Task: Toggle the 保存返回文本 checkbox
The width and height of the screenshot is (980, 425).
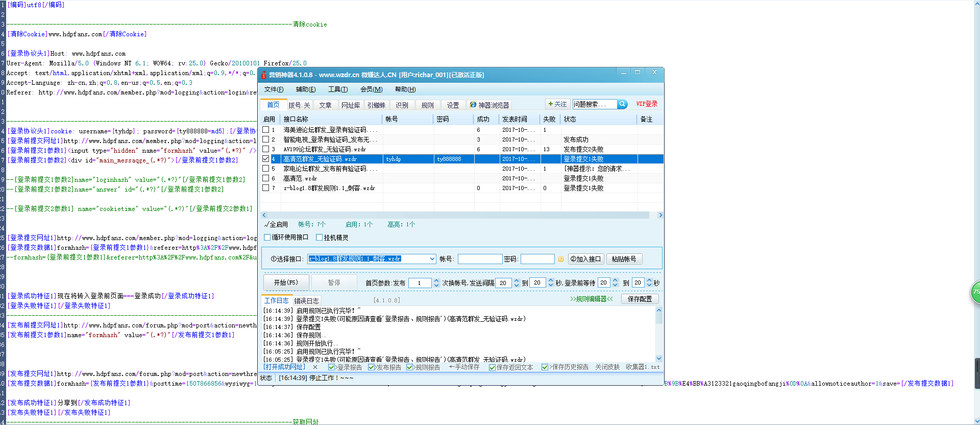Action: 492,367
